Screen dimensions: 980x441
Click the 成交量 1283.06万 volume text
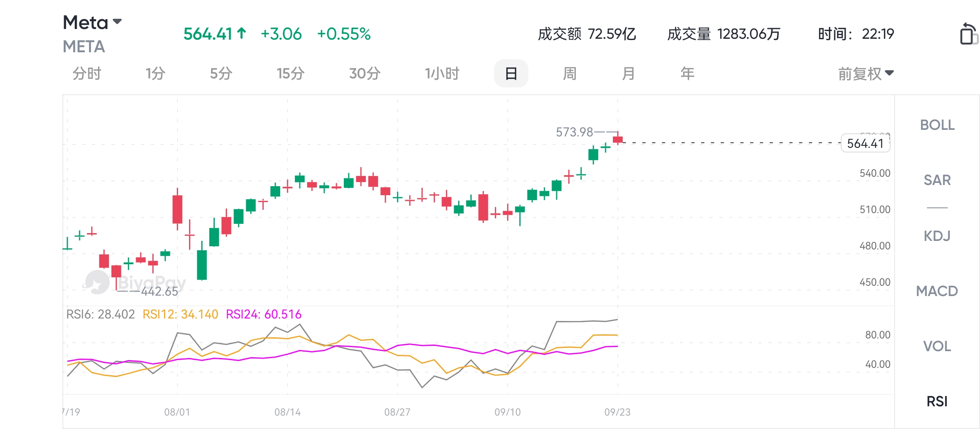pyautogui.click(x=724, y=34)
